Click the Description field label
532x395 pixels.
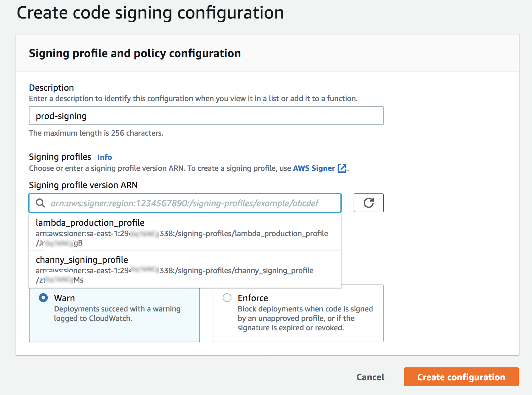tap(52, 88)
